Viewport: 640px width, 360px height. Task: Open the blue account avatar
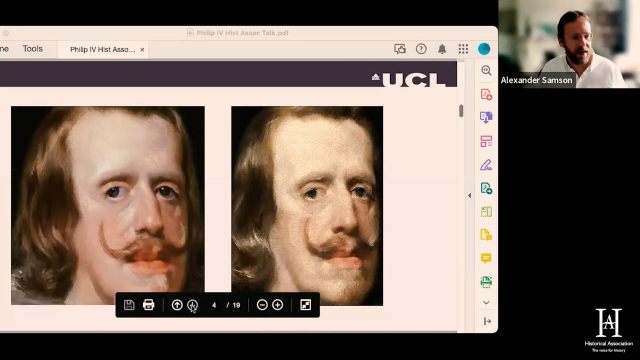tap(484, 49)
